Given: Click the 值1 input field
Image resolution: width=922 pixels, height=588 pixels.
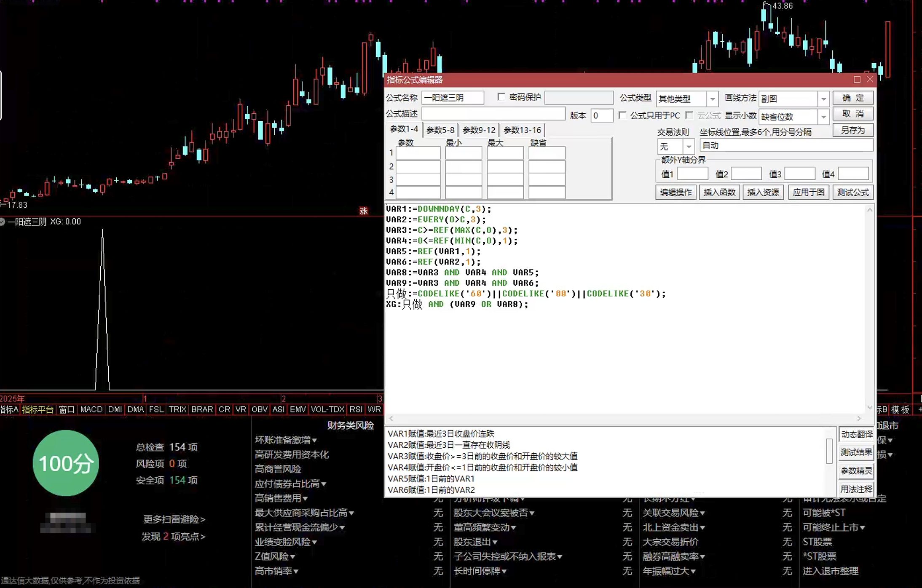Looking at the screenshot, I should (x=692, y=174).
